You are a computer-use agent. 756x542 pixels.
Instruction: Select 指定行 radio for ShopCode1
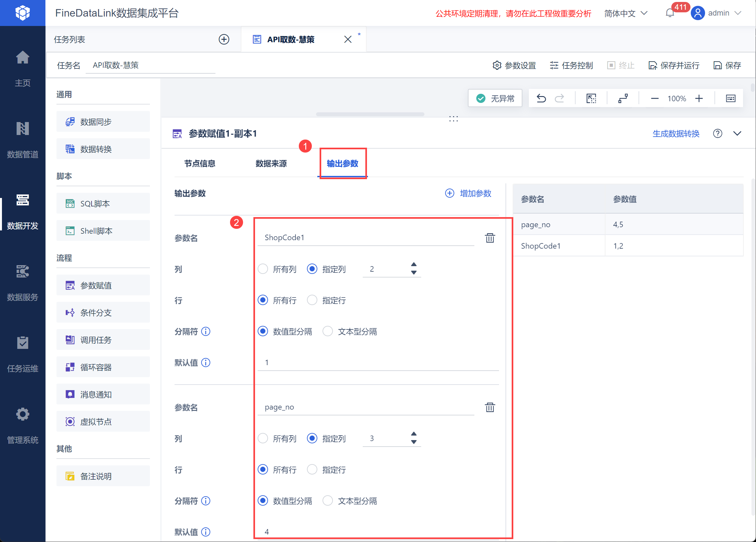click(x=312, y=300)
